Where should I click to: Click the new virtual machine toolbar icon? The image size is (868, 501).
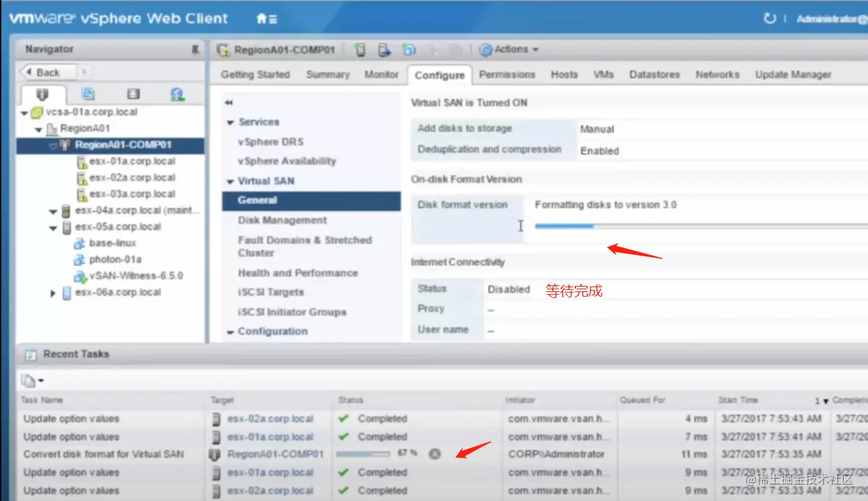[408, 50]
